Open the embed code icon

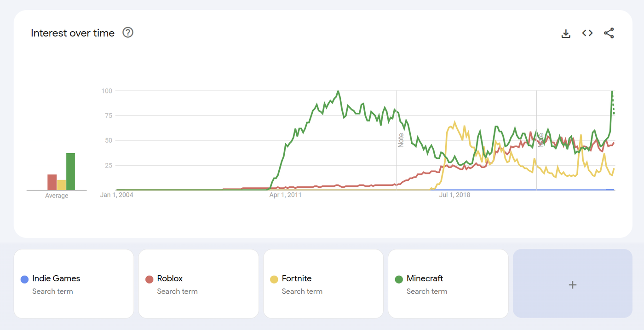click(x=587, y=33)
